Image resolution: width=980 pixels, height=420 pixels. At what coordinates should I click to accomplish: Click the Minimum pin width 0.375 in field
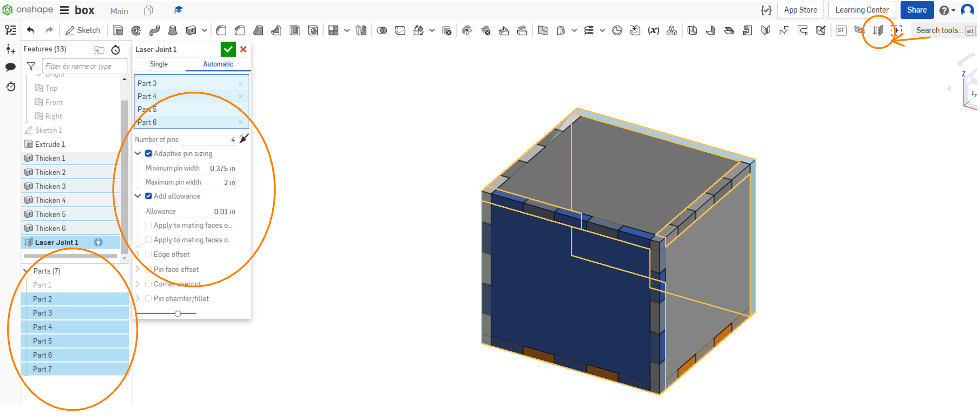(219, 169)
